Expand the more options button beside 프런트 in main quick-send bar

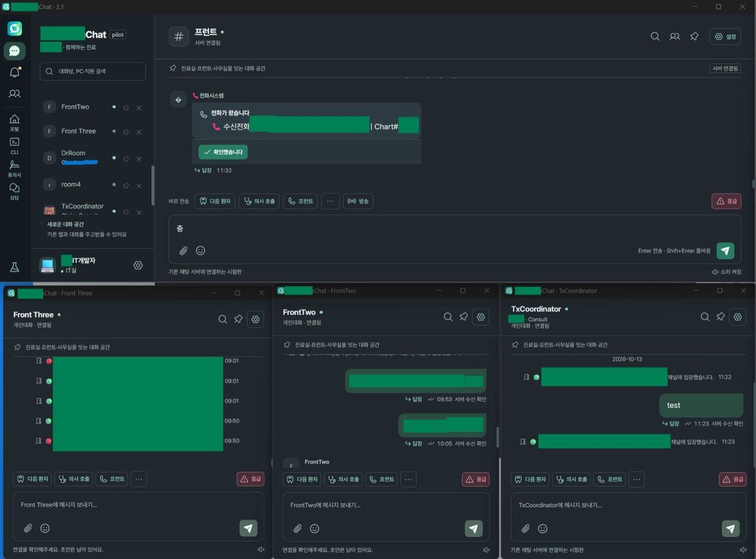(330, 201)
